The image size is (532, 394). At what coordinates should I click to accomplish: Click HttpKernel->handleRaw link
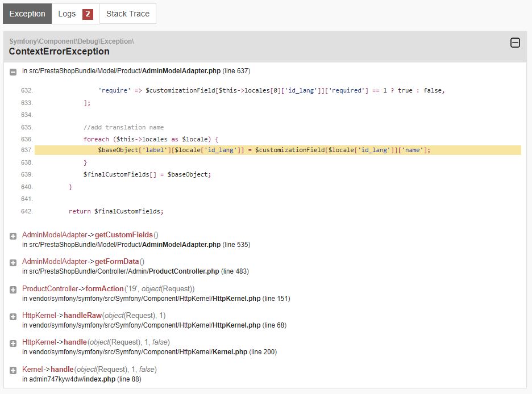[x=94, y=316]
